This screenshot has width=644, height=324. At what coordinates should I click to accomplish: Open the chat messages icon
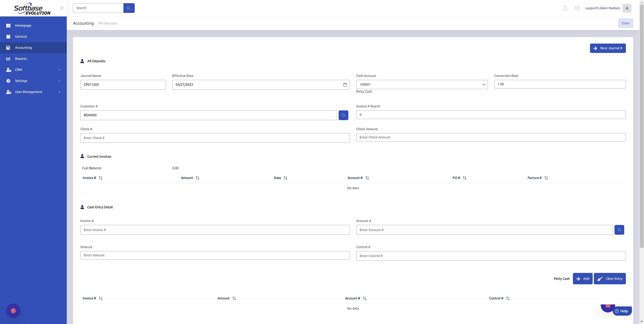(577, 8)
